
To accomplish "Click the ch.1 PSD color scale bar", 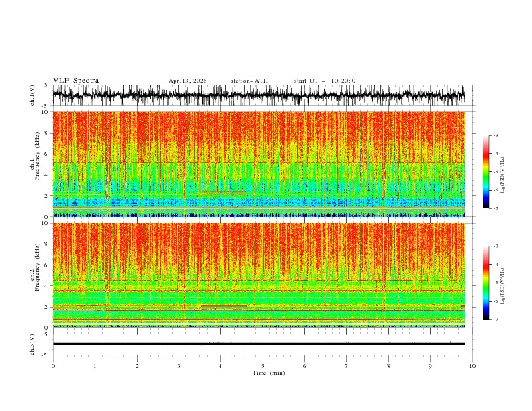I will (486, 172).
